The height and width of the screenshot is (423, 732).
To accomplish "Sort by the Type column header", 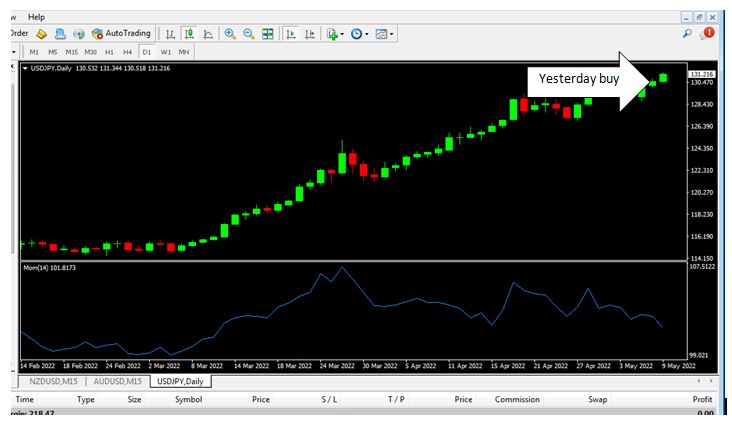I will click(x=86, y=400).
